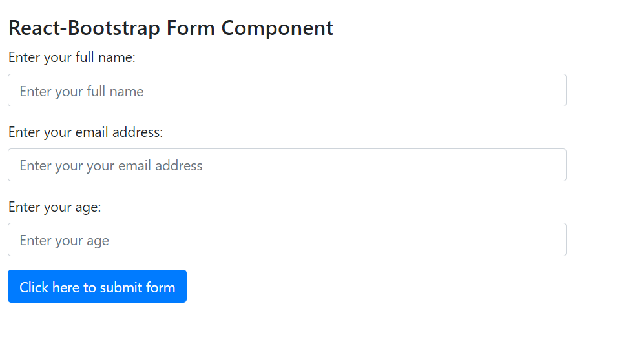The width and height of the screenshot is (626, 364).
Task: Click the word 'React-Bootstrap' in the heading
Action: 84,28
